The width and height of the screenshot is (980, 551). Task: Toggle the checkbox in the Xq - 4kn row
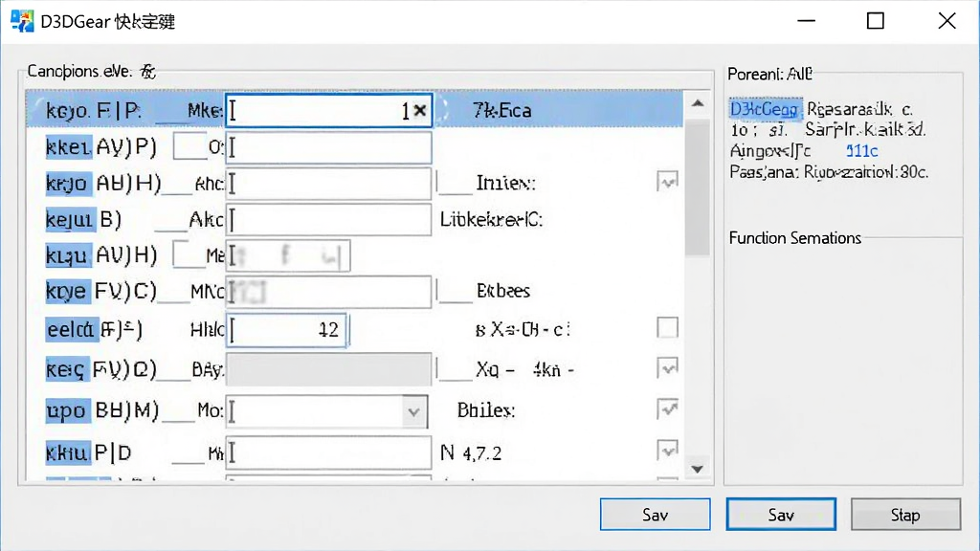click(x=667, y=368)
